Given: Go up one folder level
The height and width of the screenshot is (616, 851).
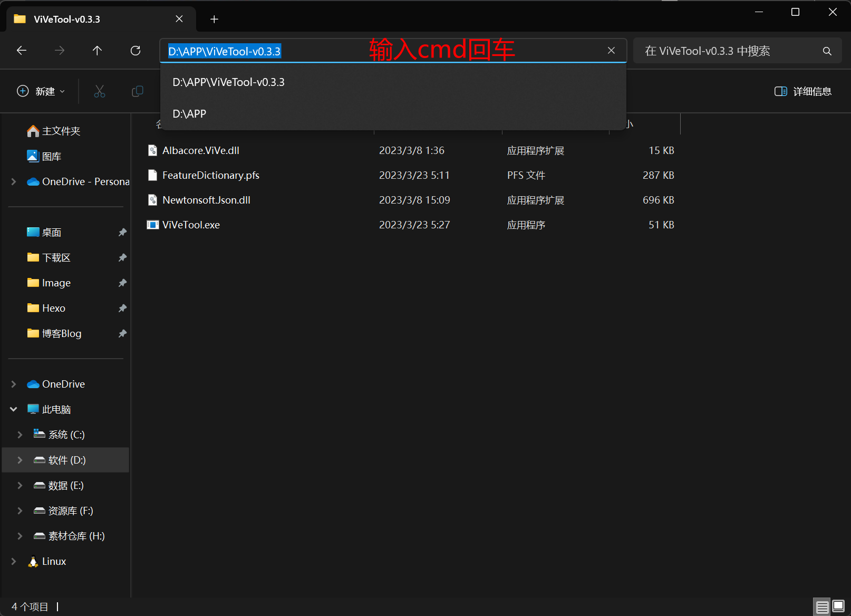Looking at the screenshot, I should (97, 51).
